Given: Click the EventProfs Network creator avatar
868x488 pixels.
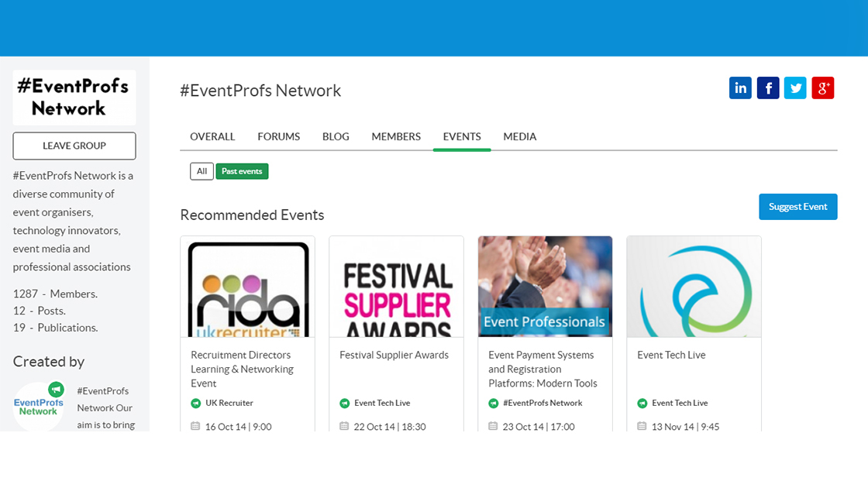Looking at the screenshot, I should 38,407.
